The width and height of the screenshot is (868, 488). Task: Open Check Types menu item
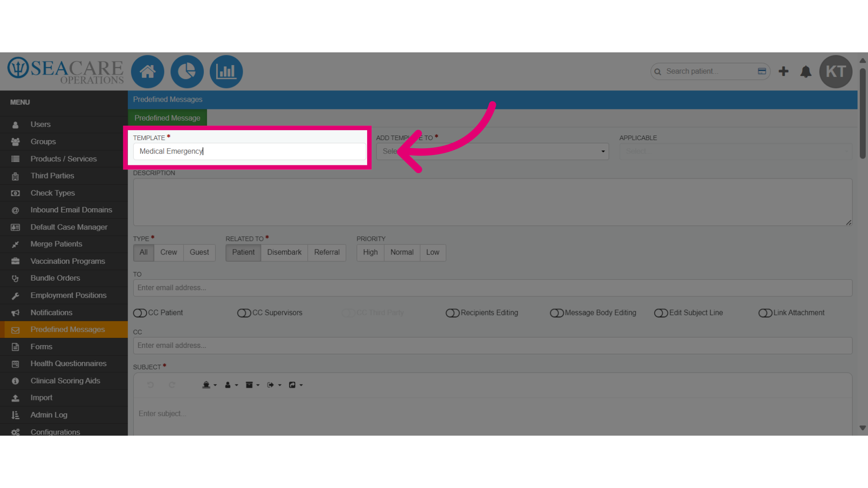click(64, 193)
